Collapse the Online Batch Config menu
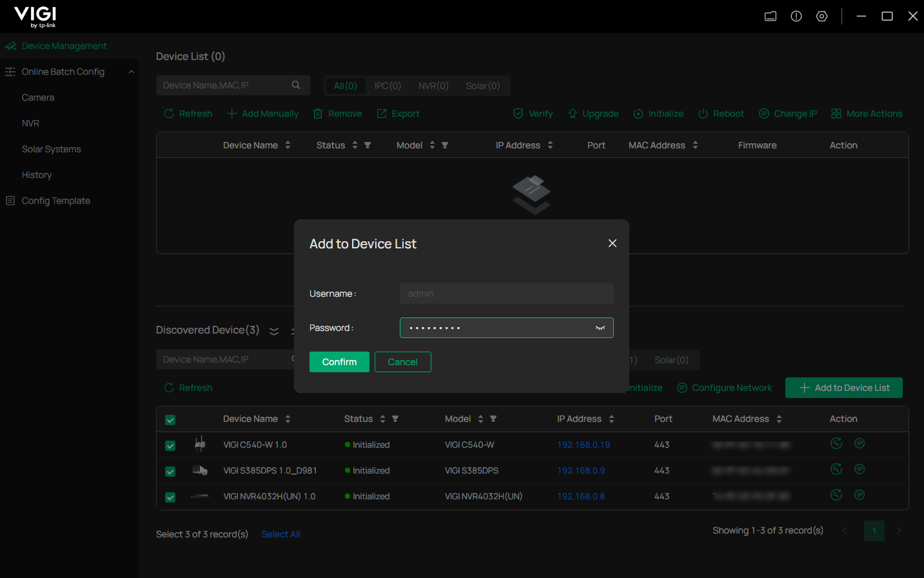 point(132,72)
